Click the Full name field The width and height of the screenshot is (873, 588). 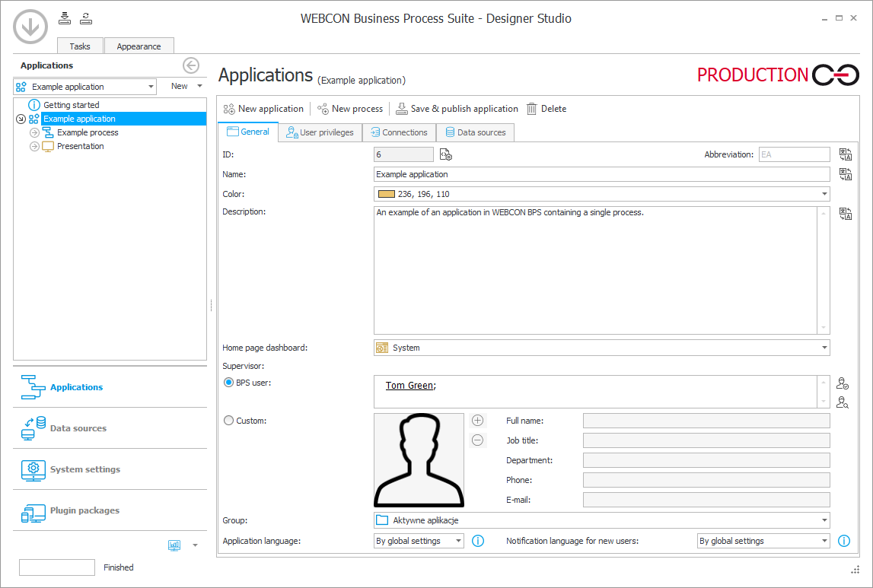tap(706, 421)
